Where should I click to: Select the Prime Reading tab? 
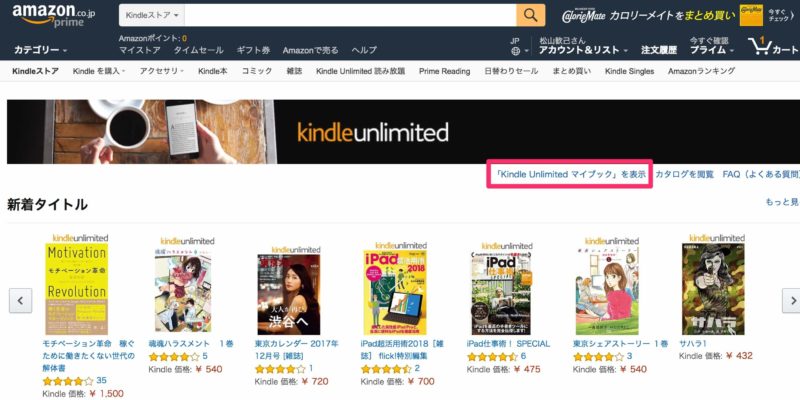tap(444, 71)
